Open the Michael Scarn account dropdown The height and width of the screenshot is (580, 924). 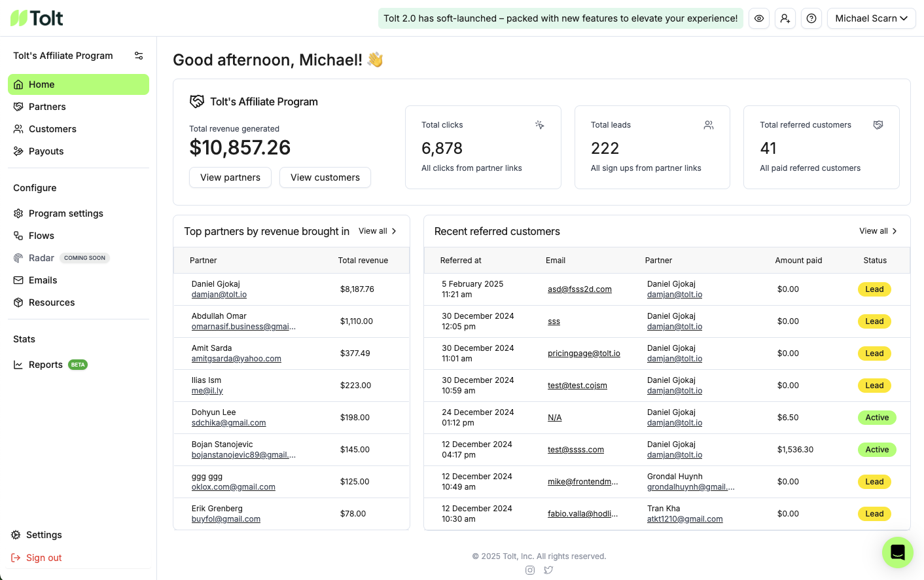(x=871, y=18)
